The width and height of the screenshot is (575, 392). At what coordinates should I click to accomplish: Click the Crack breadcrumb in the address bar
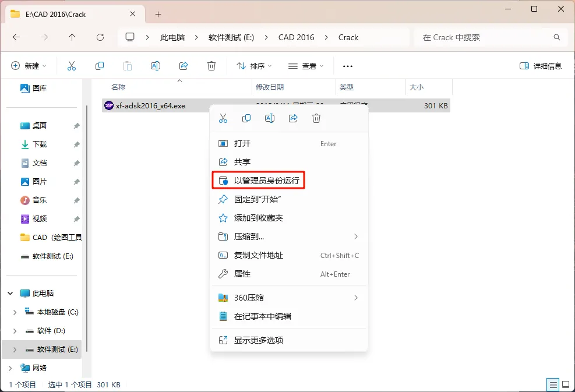(x=348, y=37)
